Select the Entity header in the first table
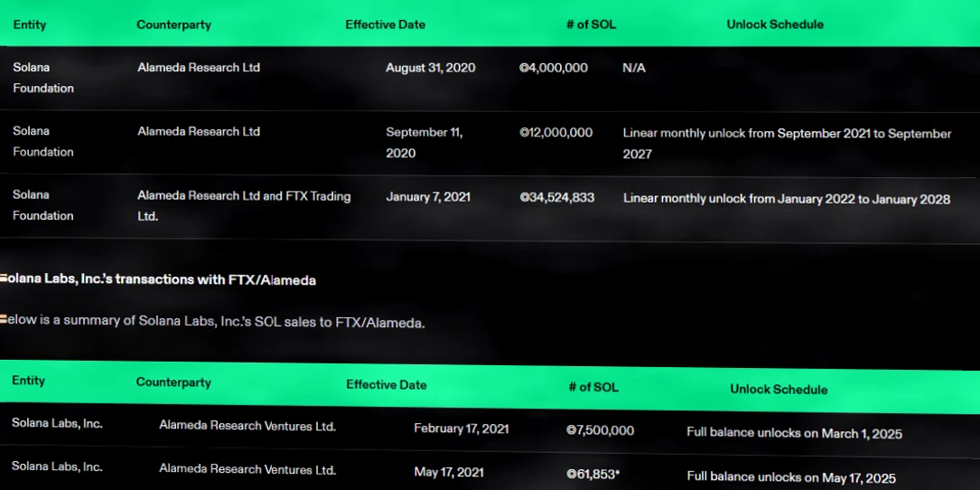Image resolution: width=980 pixels, height=490 pixels. click(30, 24)
